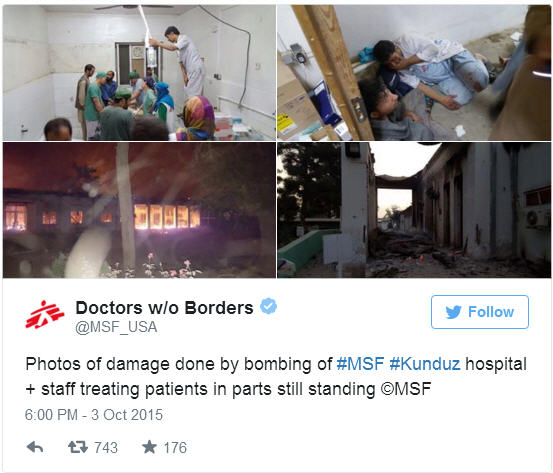Click the Twitter bird in Follow button
This screenshot has width=553, height=473.
pos(453,312)
